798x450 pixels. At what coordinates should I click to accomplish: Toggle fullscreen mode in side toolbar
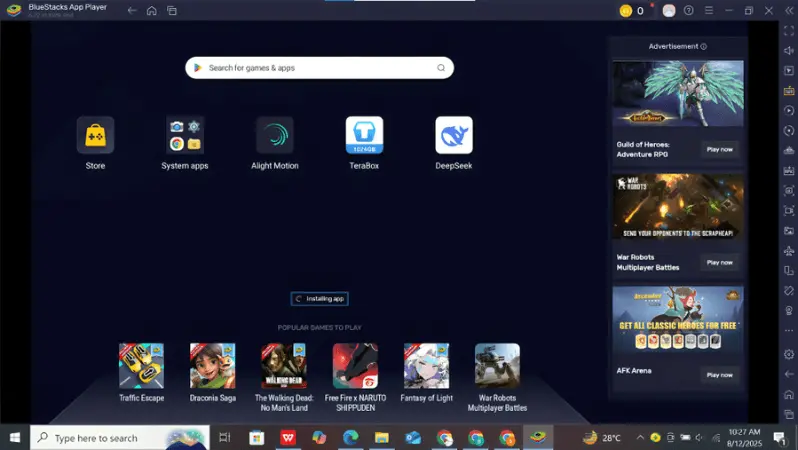coord(789,31)
